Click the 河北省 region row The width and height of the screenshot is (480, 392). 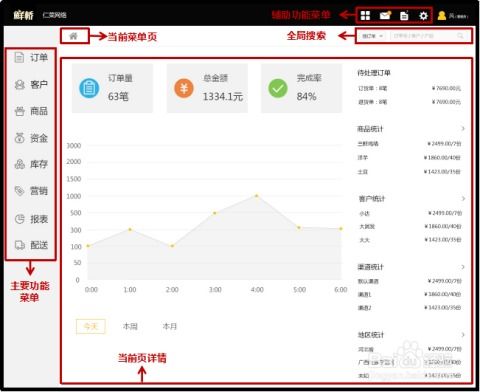pyautogui.click(x=409, y=349)
